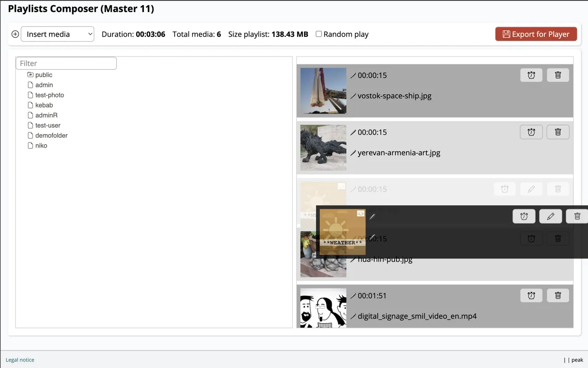Open the test-photo tree entry
This screenshot has width=588, height=368.
click(x=50, y=95)
